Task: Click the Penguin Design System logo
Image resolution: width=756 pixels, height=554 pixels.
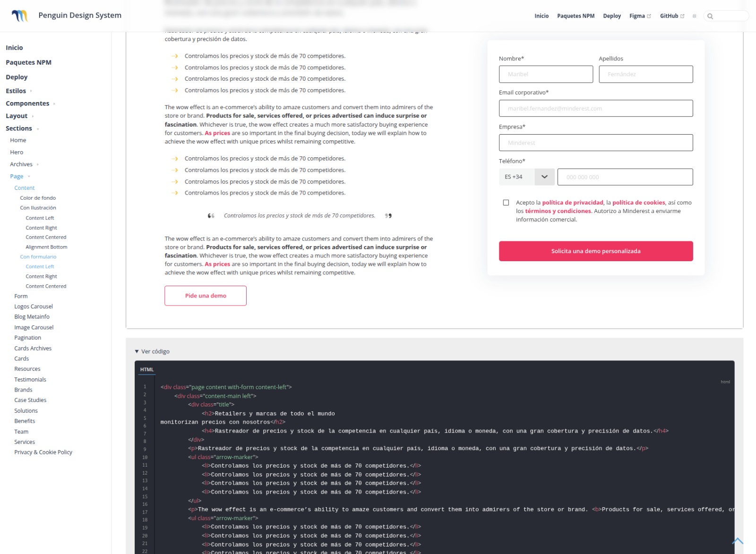Action: point(19,16)
